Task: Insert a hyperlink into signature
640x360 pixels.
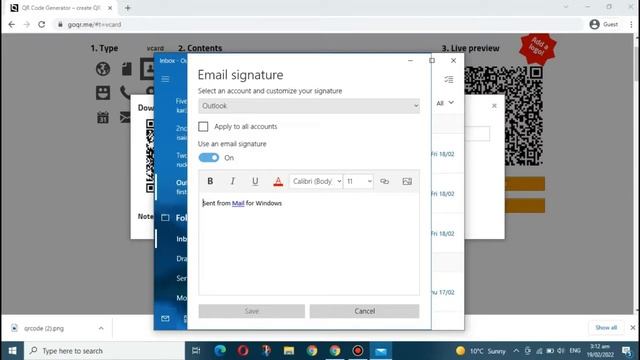Action: click(384, 181)
